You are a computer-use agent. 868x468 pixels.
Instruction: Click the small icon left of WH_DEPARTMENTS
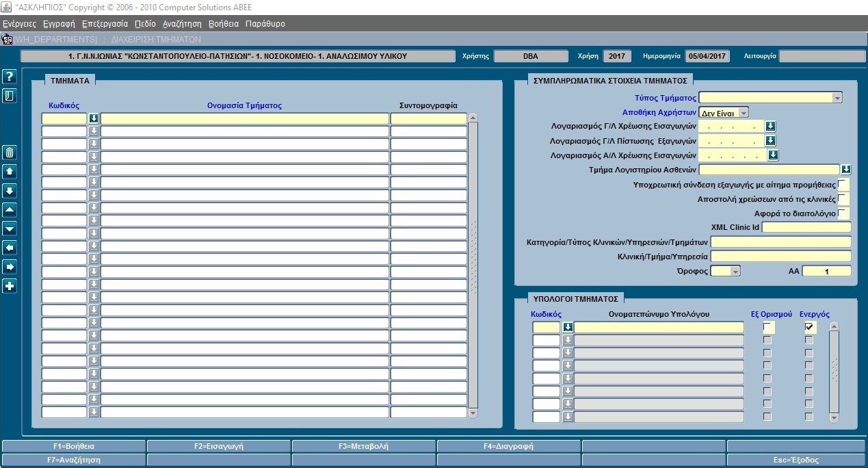[x=7, y=39]
